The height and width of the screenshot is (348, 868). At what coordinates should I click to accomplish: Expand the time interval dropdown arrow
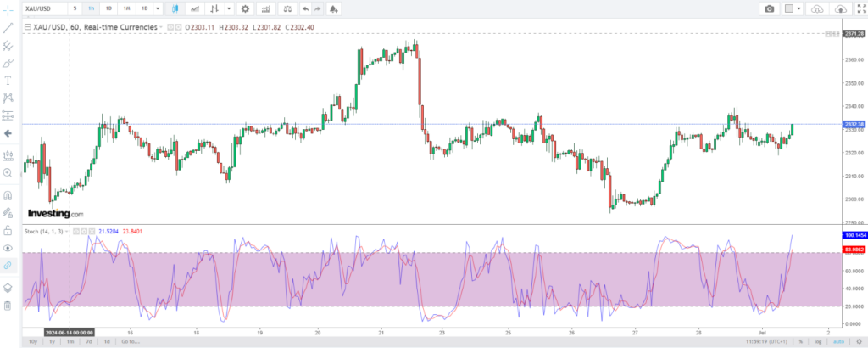158,8
